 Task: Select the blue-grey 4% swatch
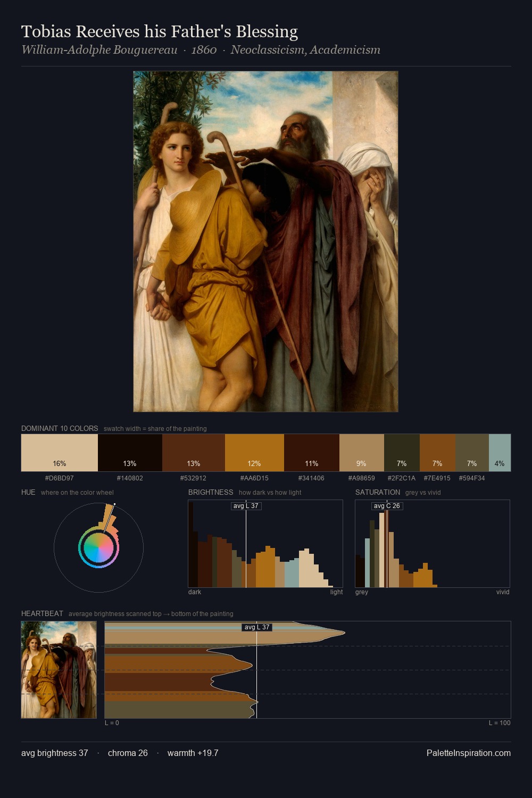[500, 453]
